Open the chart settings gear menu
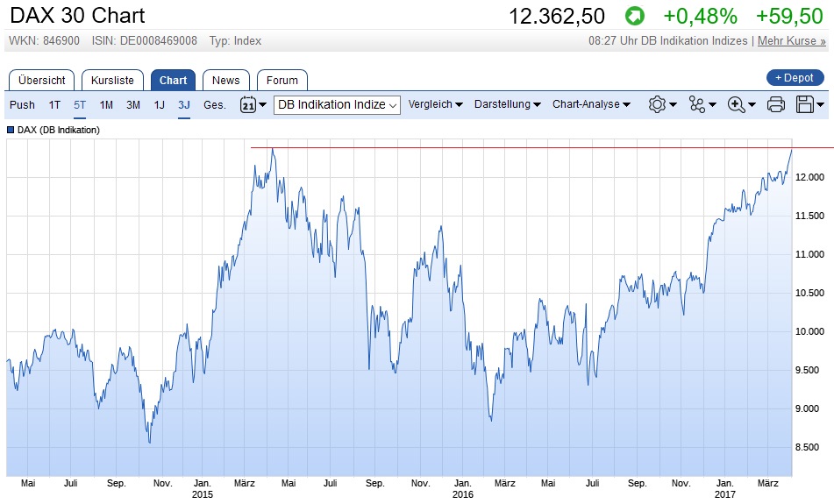The width and height of the screenshot is (834, 504). click(657, 105)
